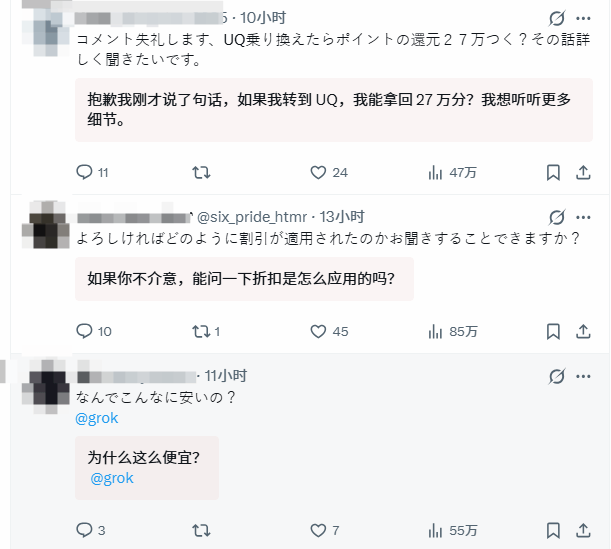Image resolution: width=611 pixels, height=549 pixels.
Task: Like the tweet with 7 likes
Action: [x=325, y=530]
